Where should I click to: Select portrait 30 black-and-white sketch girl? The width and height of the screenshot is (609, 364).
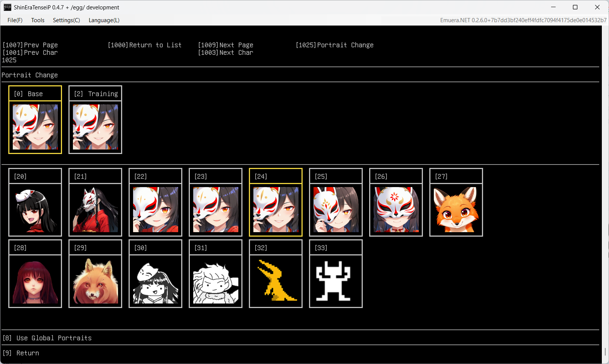point(155,281)
